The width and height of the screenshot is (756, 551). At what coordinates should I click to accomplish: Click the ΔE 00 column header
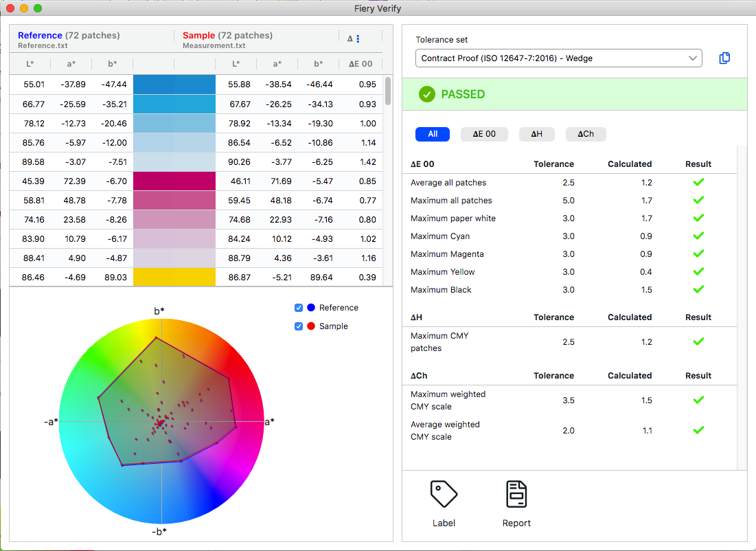tap(360, 64)
